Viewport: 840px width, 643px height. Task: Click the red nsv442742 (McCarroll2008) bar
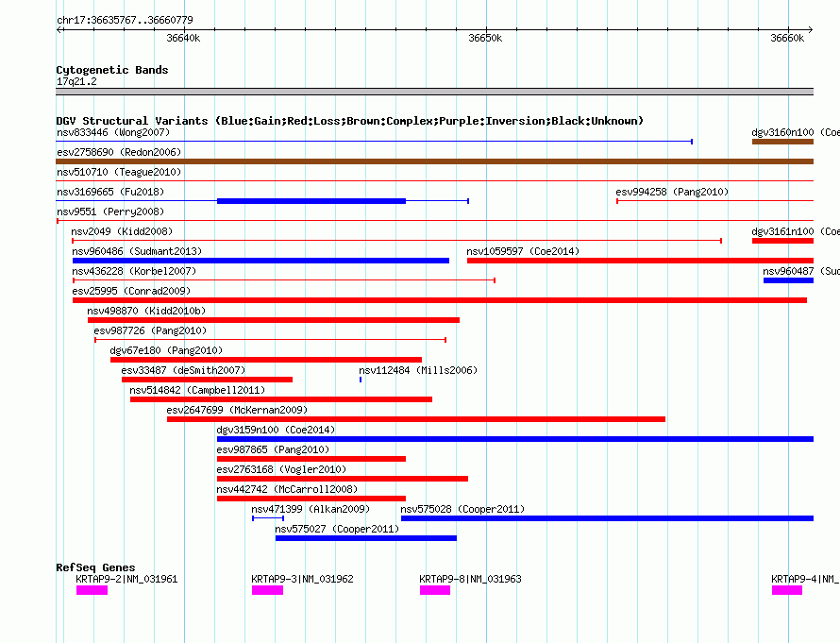[x=311, y=499]
